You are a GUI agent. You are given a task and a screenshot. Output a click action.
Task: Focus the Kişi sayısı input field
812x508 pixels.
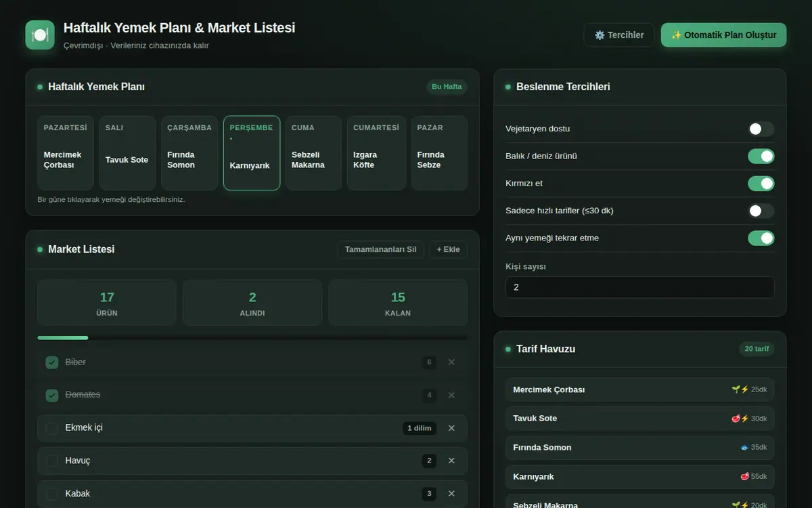(639, 287)
